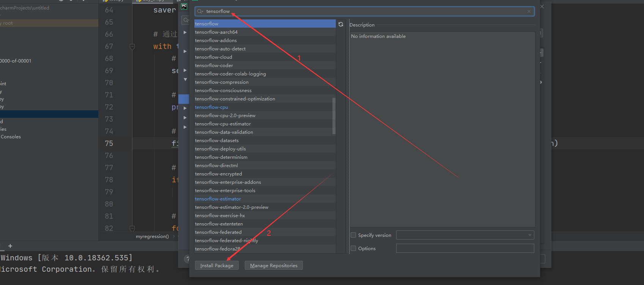Viewport: 644px width, 285px height.
Task: Click myregression() breadcrumb in editor
Action: tap(152, 236)
